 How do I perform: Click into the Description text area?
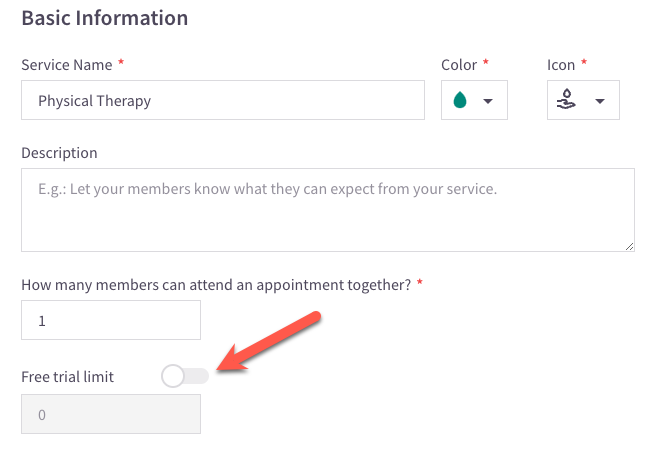(328, 210)
